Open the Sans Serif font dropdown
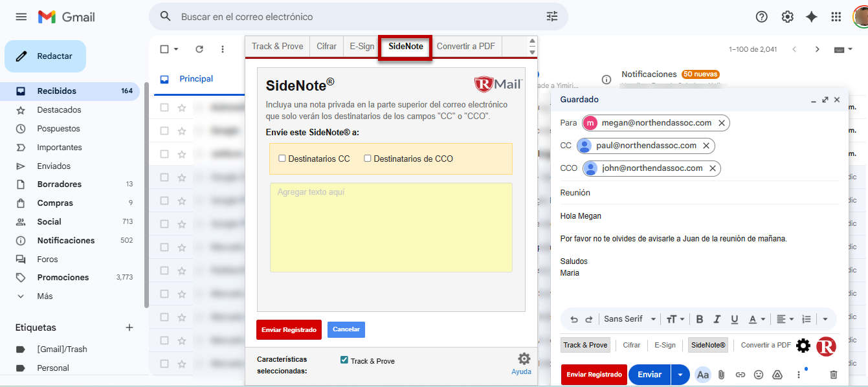This screenshot has width=868, height=387. 629,319
